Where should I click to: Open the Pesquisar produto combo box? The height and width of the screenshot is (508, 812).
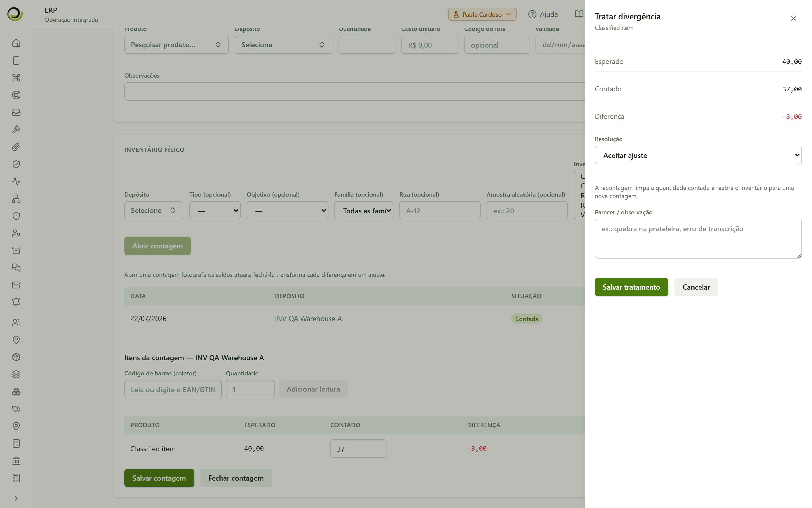click(177, 45)
